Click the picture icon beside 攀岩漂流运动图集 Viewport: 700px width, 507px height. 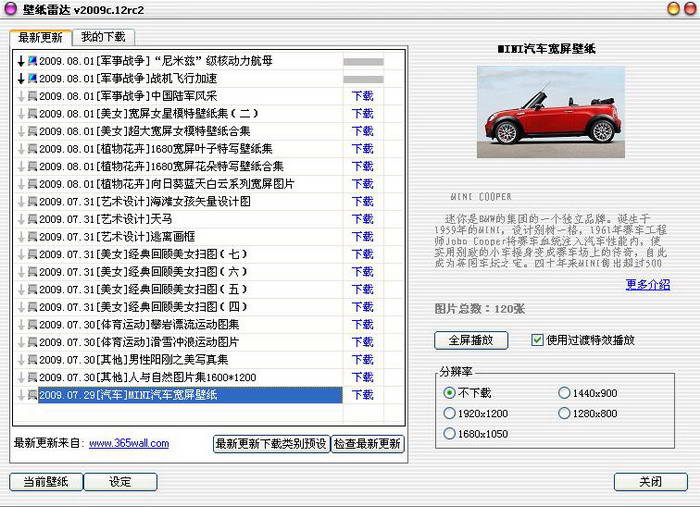coord(33,324)
